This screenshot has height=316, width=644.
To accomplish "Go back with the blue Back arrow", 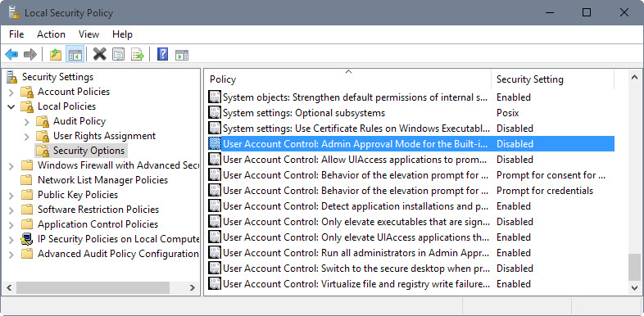I will (11, 54).
